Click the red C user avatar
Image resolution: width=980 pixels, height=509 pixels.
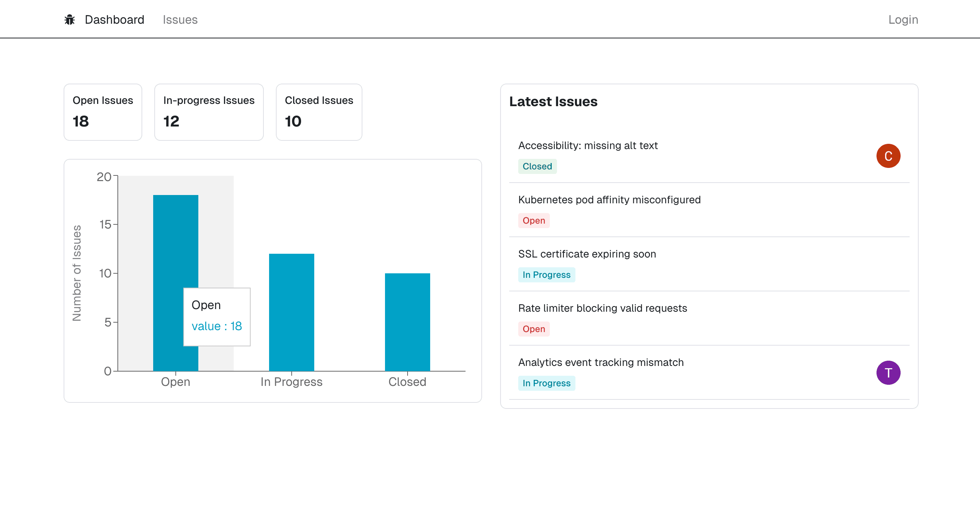tap(887, 156)
